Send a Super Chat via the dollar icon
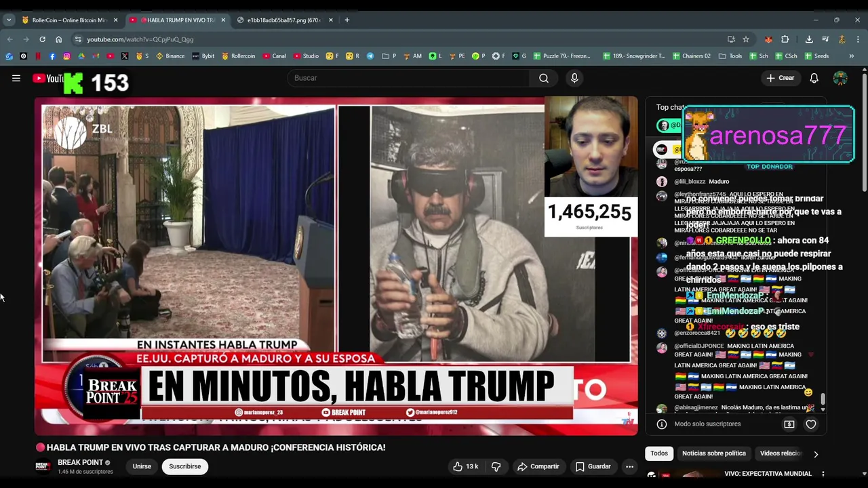This screenshot has width=868, height=488. click(x=789, y=424)
